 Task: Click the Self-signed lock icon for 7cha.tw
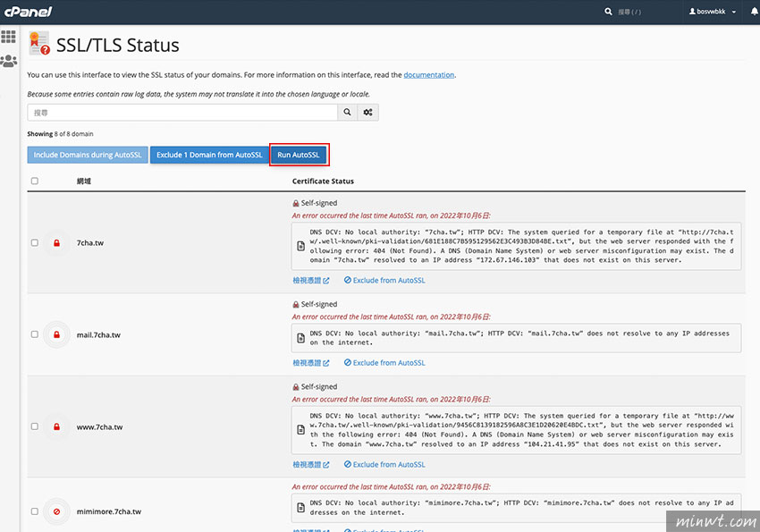pos(296,204)
